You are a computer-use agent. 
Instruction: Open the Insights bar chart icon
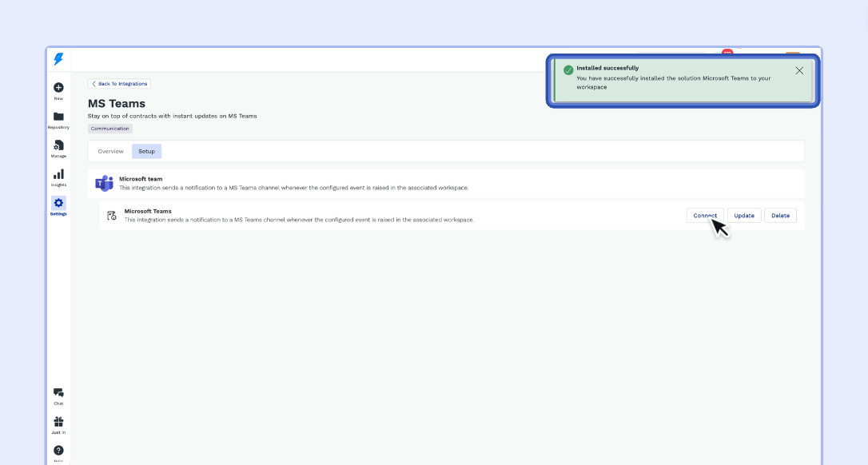[58, 174]
